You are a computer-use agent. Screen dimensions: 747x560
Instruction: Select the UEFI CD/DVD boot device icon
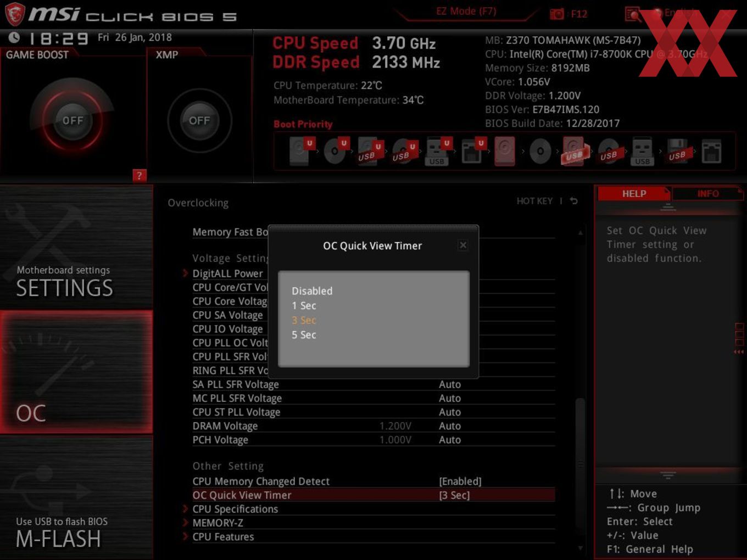point(336,150)
